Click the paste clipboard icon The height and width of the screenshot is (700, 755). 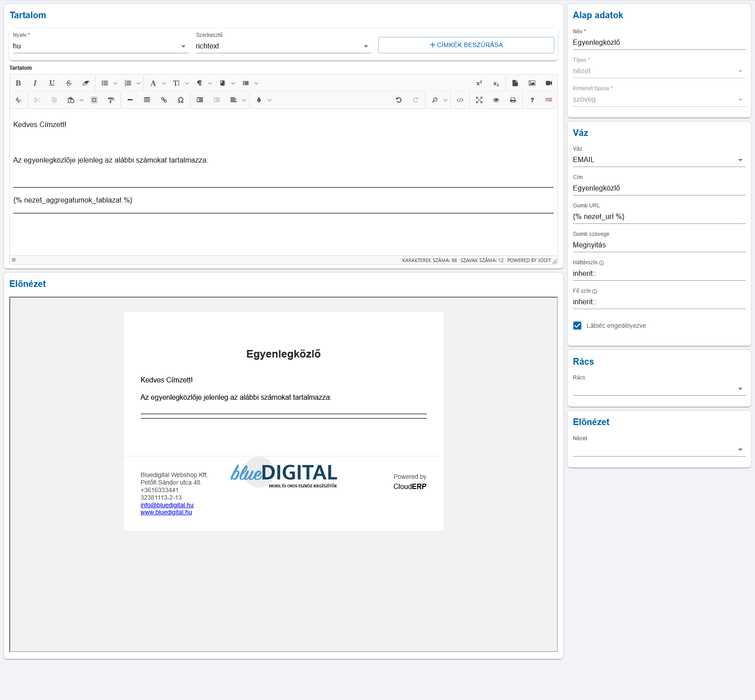click(71, 100)
